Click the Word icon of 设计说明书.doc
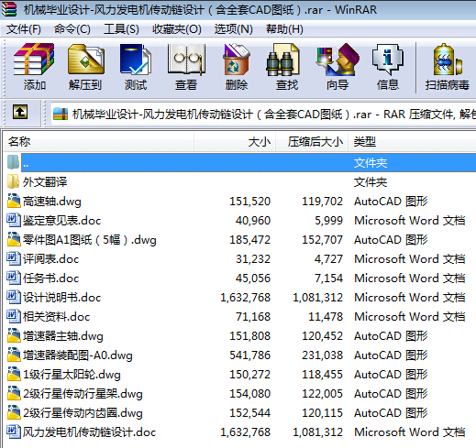 pyautogui.click(x=14, y=297)
